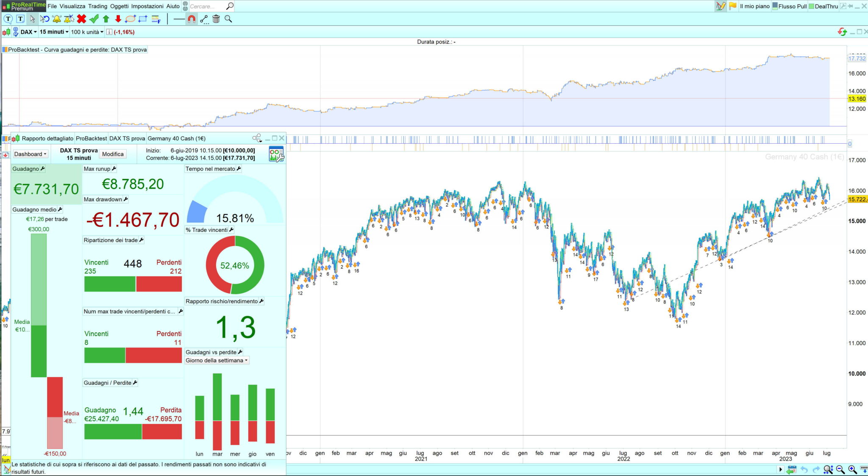Click the share icon in the report panel
This screenshot has width=868, height=476.
[x=256, y=138]
